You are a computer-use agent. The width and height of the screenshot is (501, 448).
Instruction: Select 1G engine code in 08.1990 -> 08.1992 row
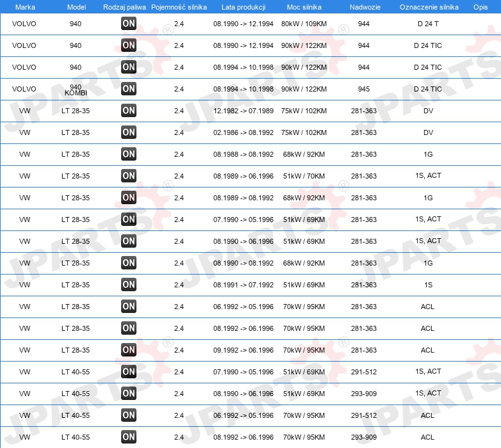click(x=428, y=263)
